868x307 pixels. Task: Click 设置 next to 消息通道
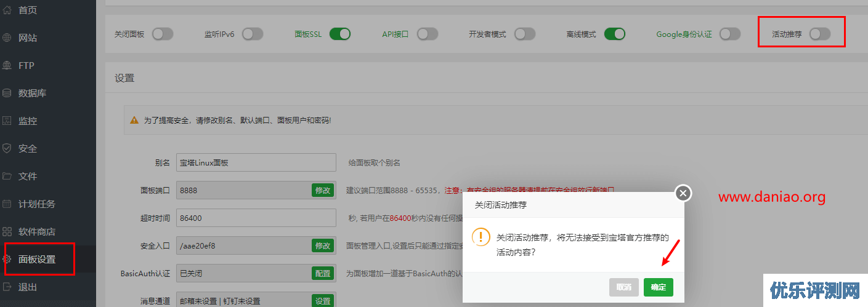coord(323,301)
